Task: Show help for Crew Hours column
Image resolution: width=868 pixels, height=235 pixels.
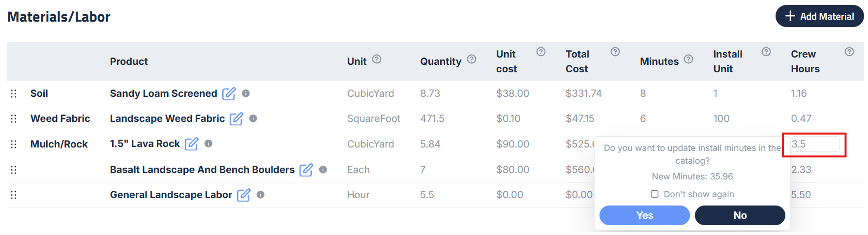Action: tap(849, 52)
